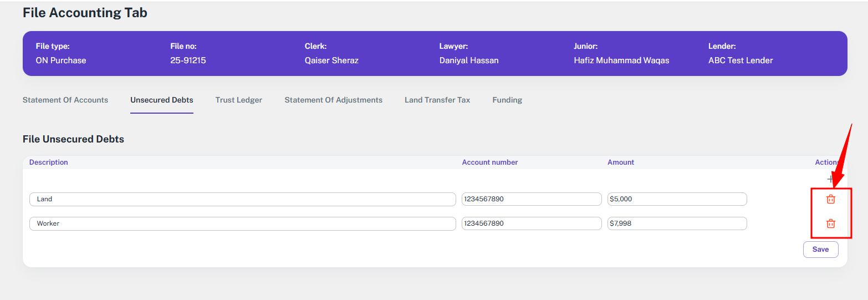The height and width of the screenshot is (300, 868).
Task: Delete the Worker debt row
Action: (830, 223)
